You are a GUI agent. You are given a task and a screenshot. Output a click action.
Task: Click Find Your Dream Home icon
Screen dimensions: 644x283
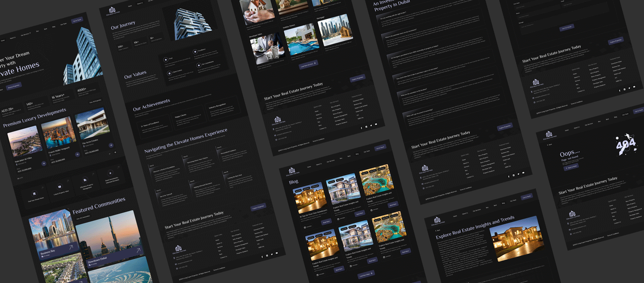(x=35, y=192)
